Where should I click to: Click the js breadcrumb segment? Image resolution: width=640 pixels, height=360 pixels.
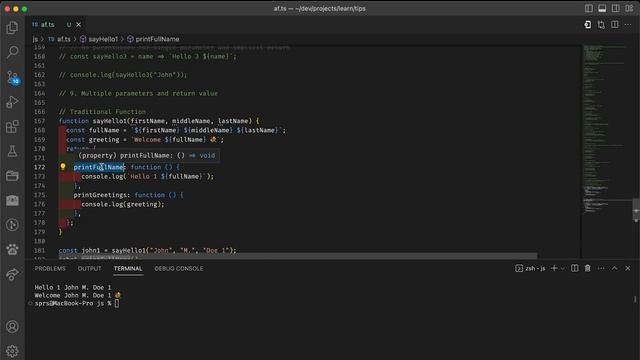[35, 39]
